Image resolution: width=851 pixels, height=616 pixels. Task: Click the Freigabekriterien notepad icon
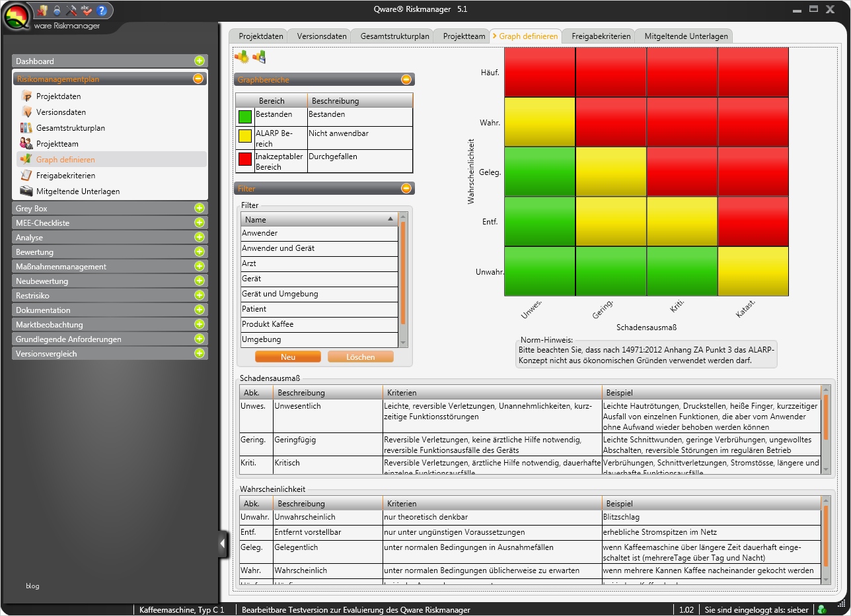[x=26, y=176]
